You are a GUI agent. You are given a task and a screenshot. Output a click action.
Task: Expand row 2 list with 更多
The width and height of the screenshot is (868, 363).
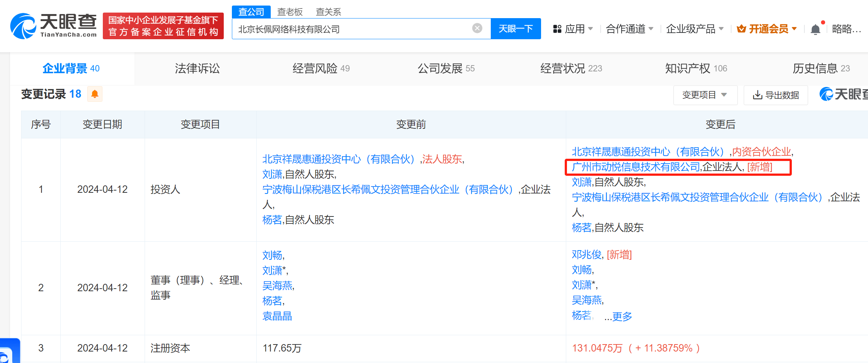tap(622, 316)
